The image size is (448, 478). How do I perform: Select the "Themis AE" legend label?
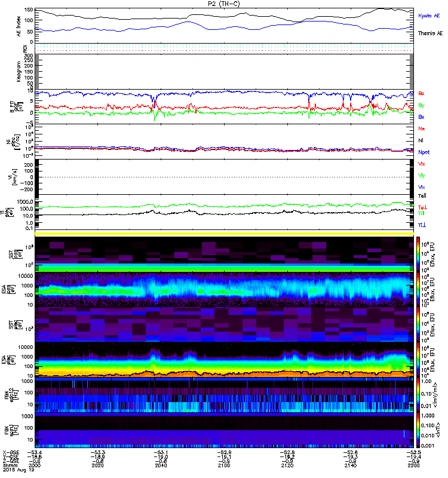pyautogui.click(x=430, y=33)
